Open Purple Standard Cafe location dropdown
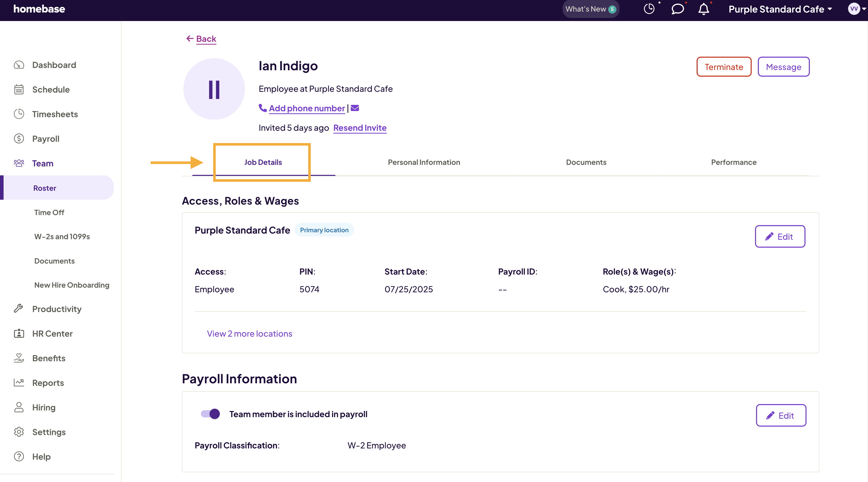 click(780, 9)
